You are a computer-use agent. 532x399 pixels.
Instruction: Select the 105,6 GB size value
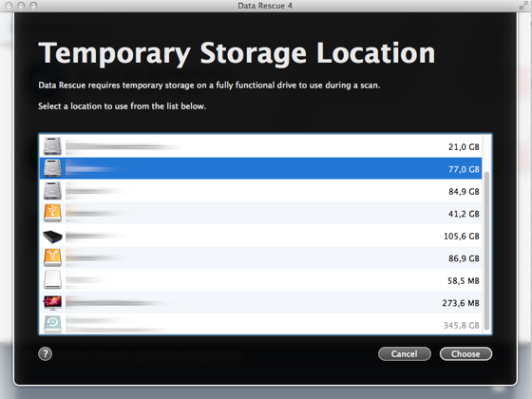[x=462, y=237]
